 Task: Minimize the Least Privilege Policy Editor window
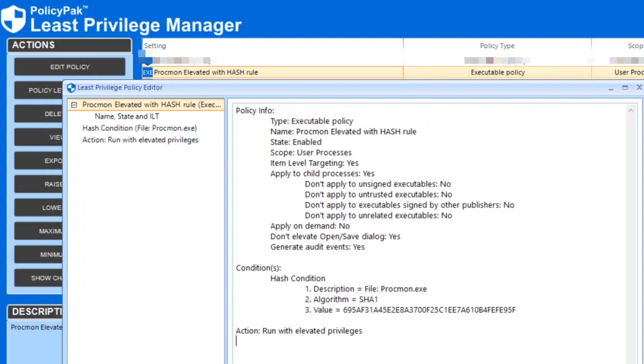(610, 87)
